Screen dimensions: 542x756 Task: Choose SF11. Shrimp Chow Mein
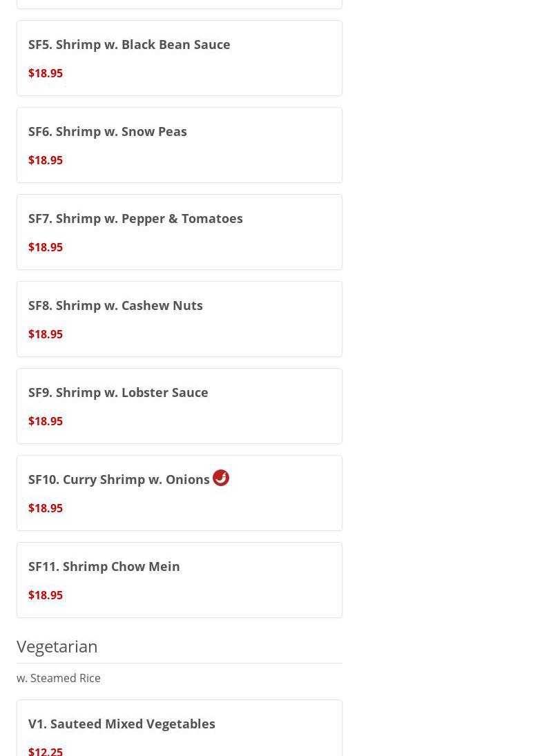(x=104, y=566)
